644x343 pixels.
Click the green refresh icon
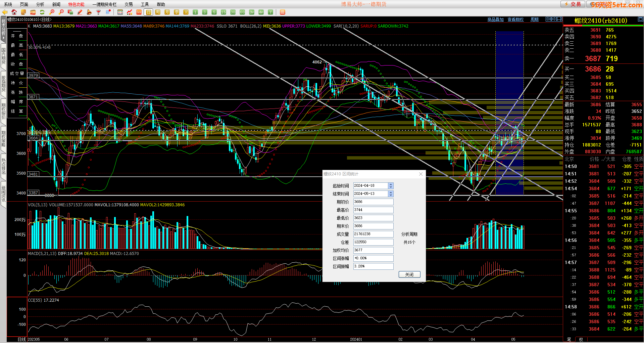point(42,12)
